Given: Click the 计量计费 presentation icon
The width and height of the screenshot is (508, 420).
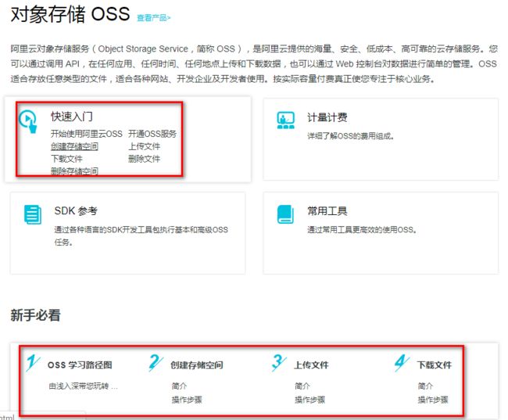Looking at the screenshot, I should pyautogui.click(x=285, y=120).
